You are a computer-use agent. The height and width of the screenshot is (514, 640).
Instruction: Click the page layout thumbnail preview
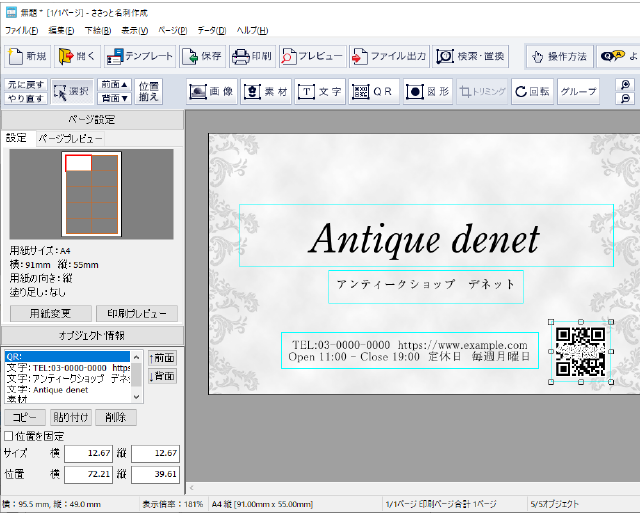91,194
